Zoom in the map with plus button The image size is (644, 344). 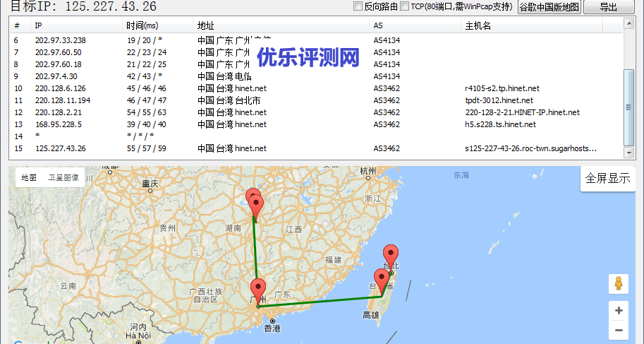pyautogui.click(x=619, y=311)
